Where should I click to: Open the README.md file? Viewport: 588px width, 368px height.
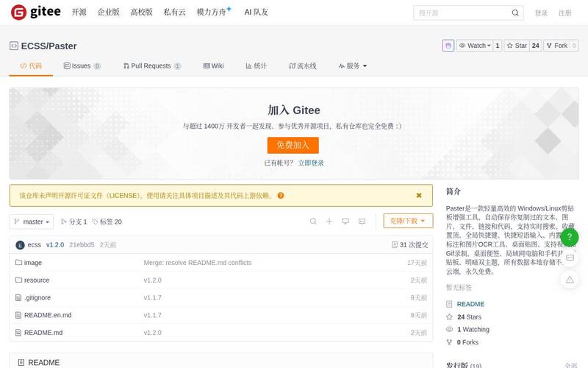43,333
